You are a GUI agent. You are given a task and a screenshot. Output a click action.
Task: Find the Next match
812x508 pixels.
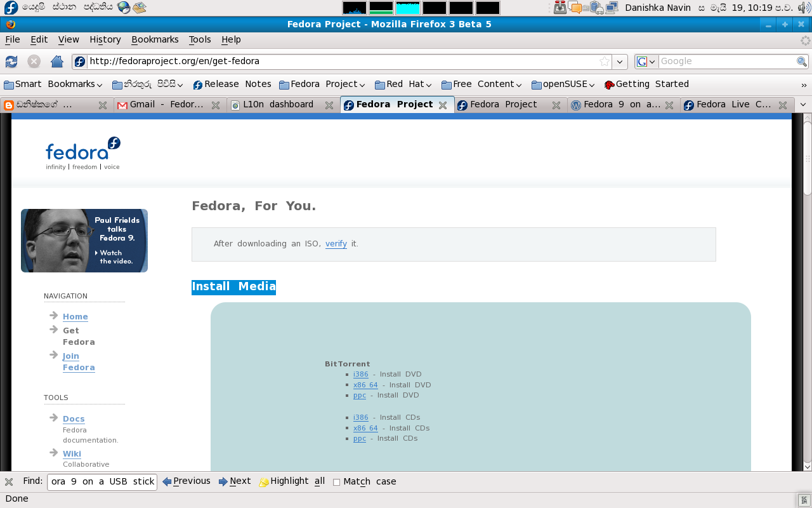(x=235, y=481)
